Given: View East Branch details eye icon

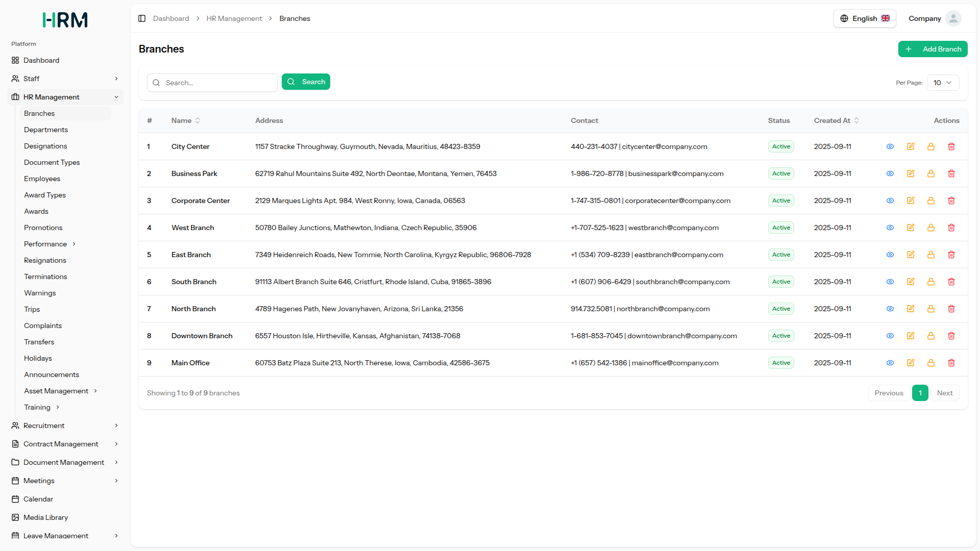Looking at the screenshot, I should 890,255.
